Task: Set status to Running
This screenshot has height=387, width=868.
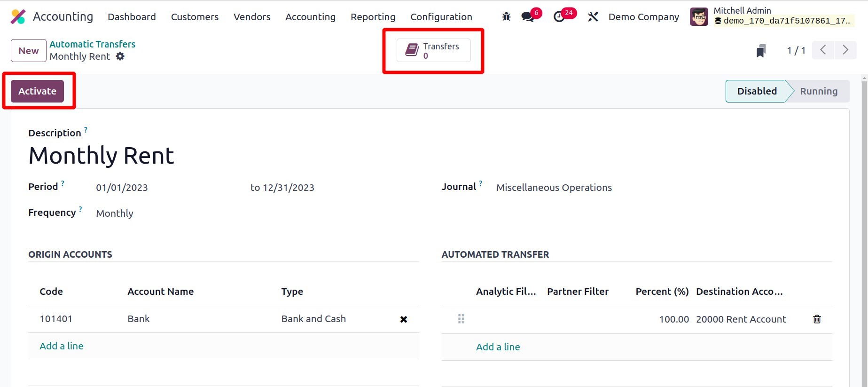Action: pyautogui.click(x=818, y=91)
